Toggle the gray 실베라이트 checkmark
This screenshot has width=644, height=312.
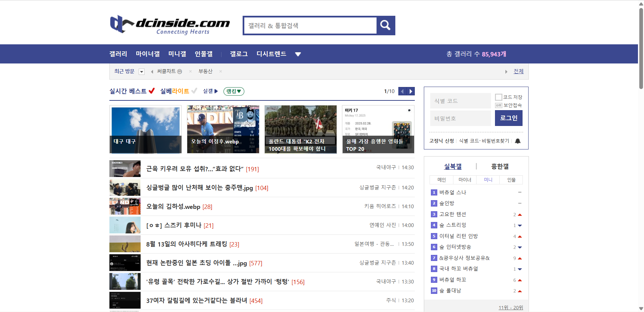(x=195, y=90)
